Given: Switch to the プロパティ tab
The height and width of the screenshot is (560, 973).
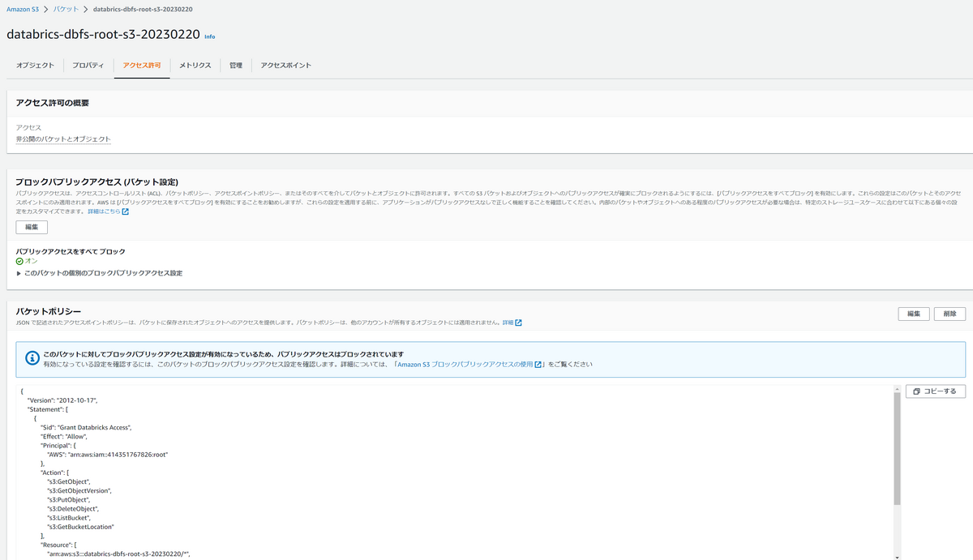Looking at the screenshot, I should 88,65.
